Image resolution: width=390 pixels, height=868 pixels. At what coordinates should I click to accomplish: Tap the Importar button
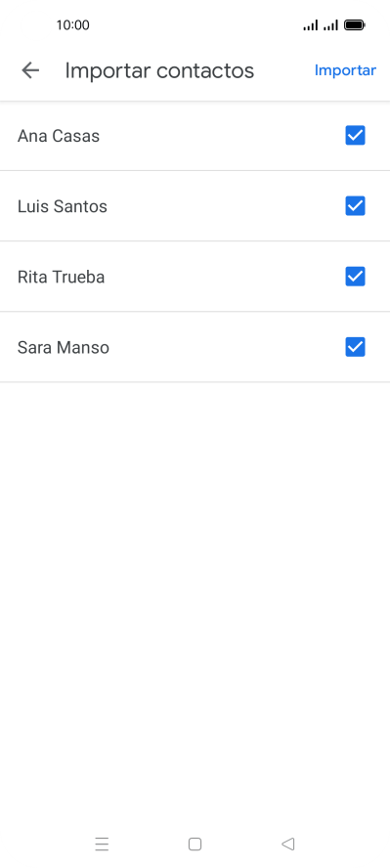click(x=345, y=70)
